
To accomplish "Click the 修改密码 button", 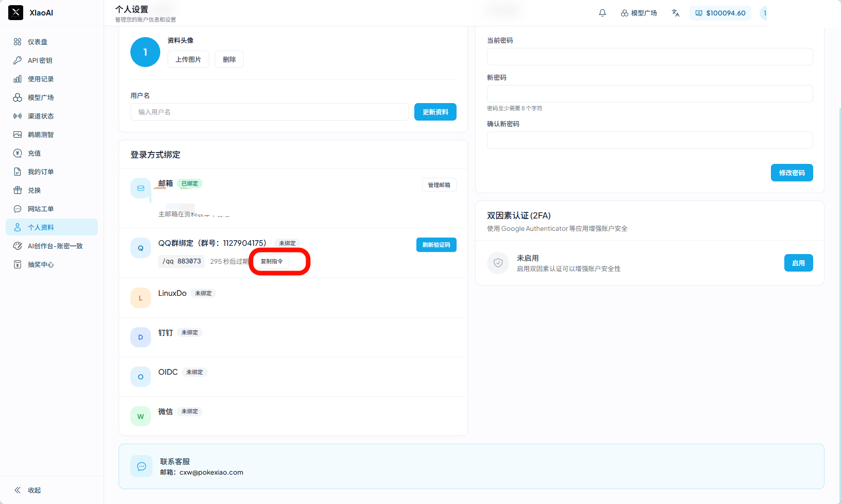I will point(792,173).
